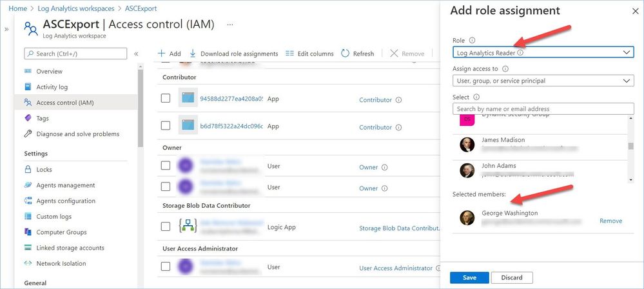Open the ellipsis more options menu
Screen dimensions: 644x289
[230, 25]
